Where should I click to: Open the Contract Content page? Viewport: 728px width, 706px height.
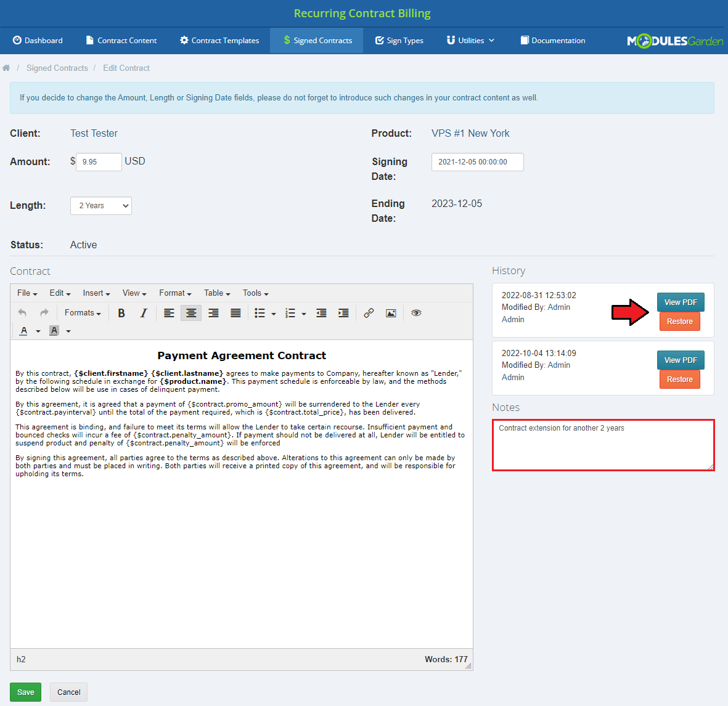point(121,41)
